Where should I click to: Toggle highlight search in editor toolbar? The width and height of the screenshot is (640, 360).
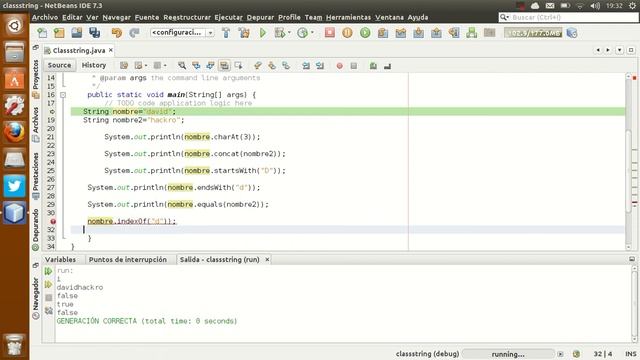point(224,66)
